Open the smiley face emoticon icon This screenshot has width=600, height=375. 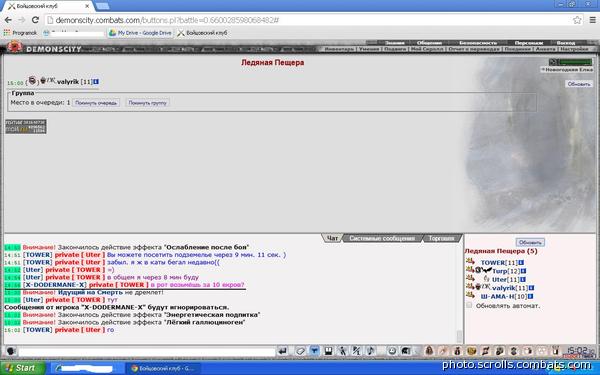point(11,351)
